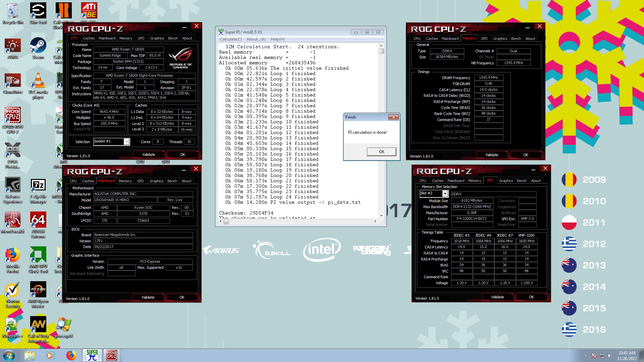Viewport: 644px width, 362px height.
Task: Launch EVGA Precision shortcut
Action: pyautogui.click(x=13, y=155)
